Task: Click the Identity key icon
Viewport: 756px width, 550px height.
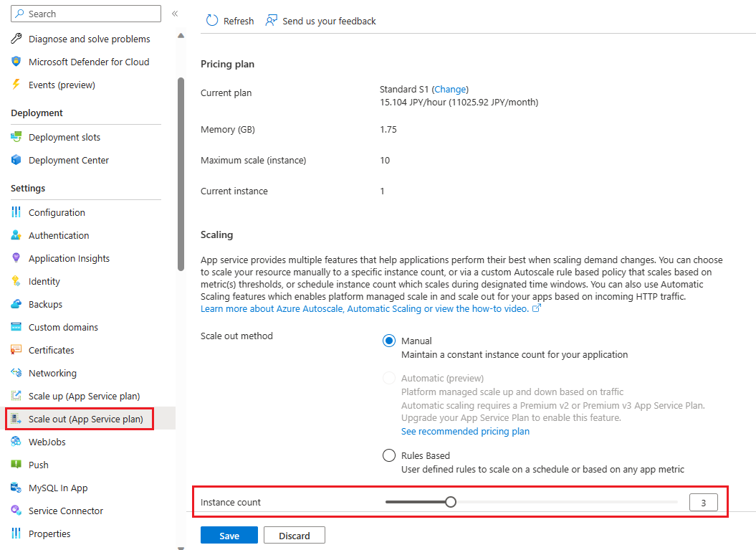Action: point(16,281)
